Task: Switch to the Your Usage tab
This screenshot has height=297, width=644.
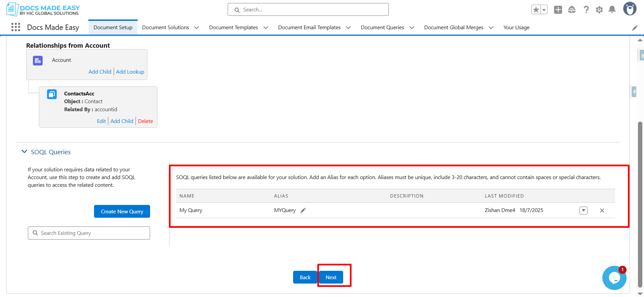Action: click(x=516, y=28)
